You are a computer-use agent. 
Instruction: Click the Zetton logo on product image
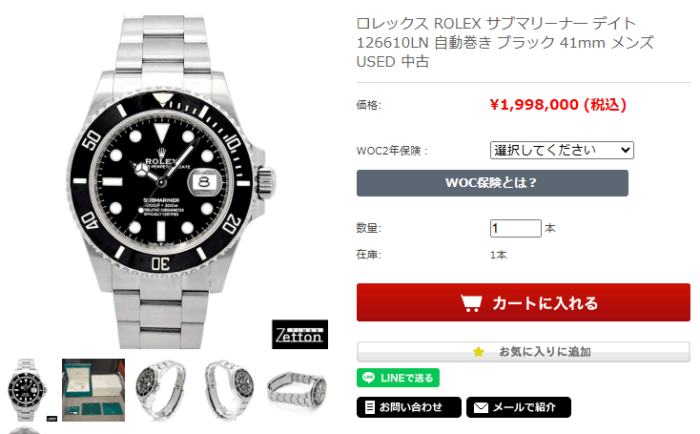click(300, 334)
